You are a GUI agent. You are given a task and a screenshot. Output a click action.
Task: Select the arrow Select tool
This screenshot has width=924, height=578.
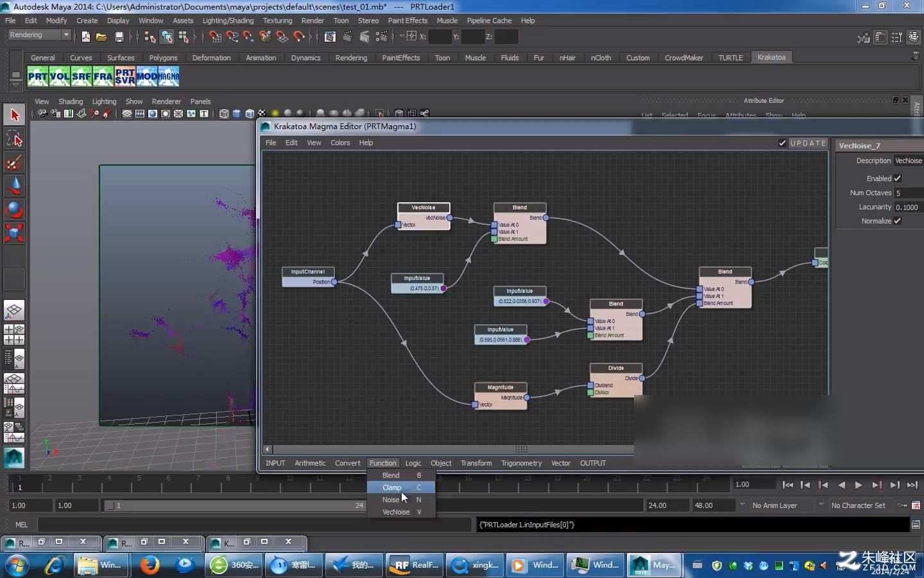pyautogui.click(x=14, y=115)
